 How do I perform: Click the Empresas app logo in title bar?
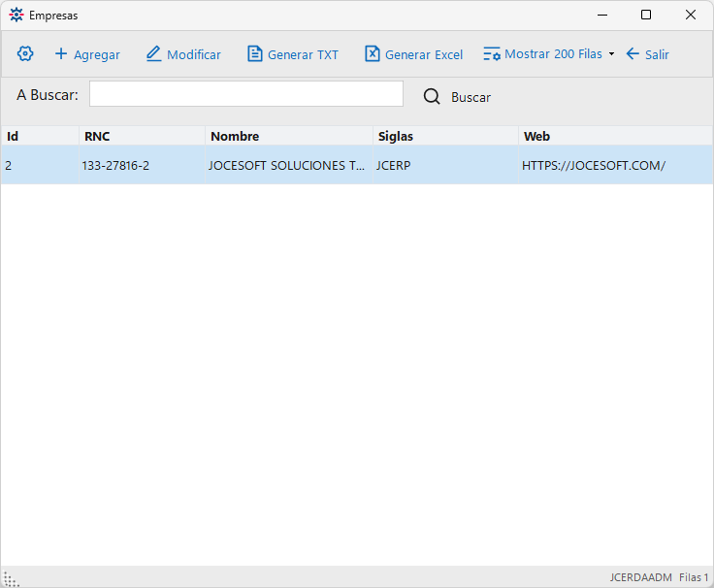tap(16, 15)
